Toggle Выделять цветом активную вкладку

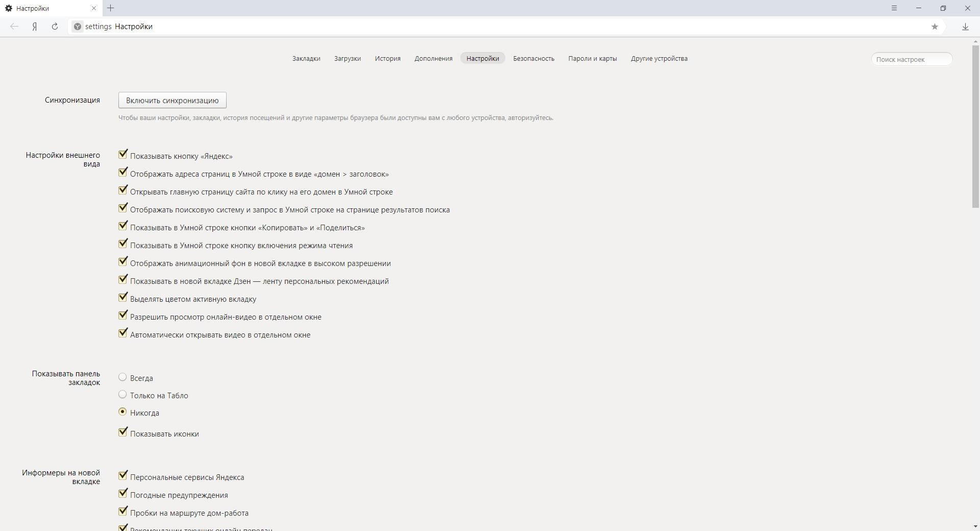coord(122,297)
